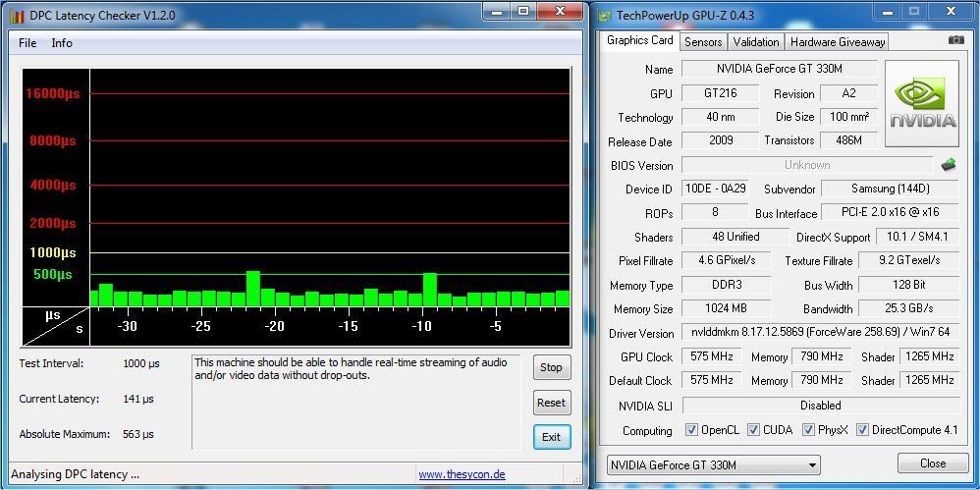Switch to the Graphics Card tab
The image size is (980, 490).
tap(640, 40)
